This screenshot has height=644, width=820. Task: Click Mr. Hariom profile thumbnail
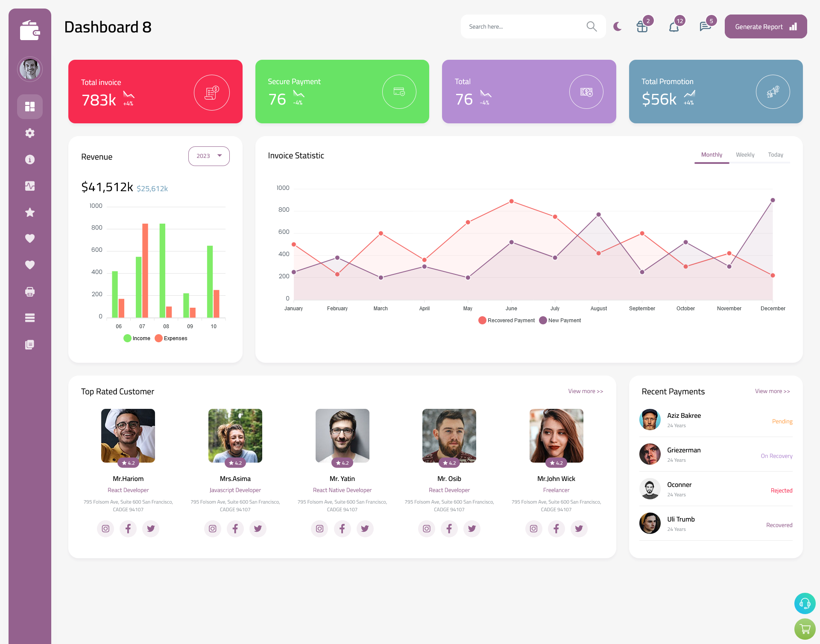[128, 435]
